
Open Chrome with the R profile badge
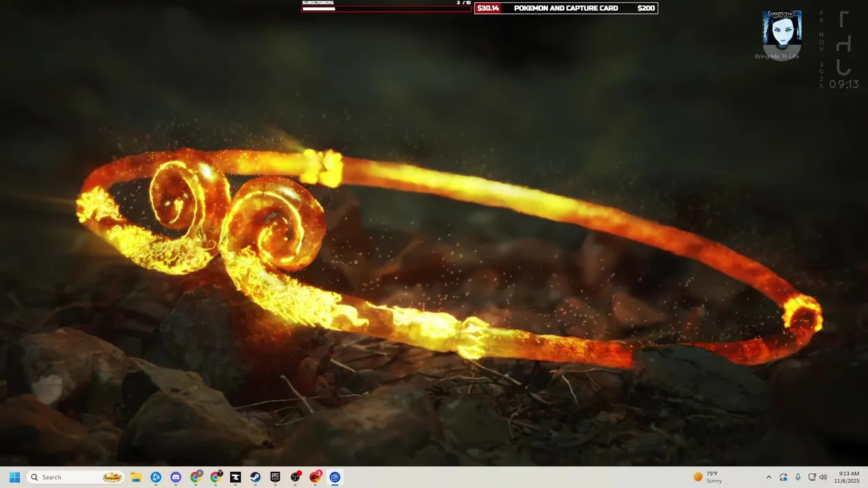(195, 477)
